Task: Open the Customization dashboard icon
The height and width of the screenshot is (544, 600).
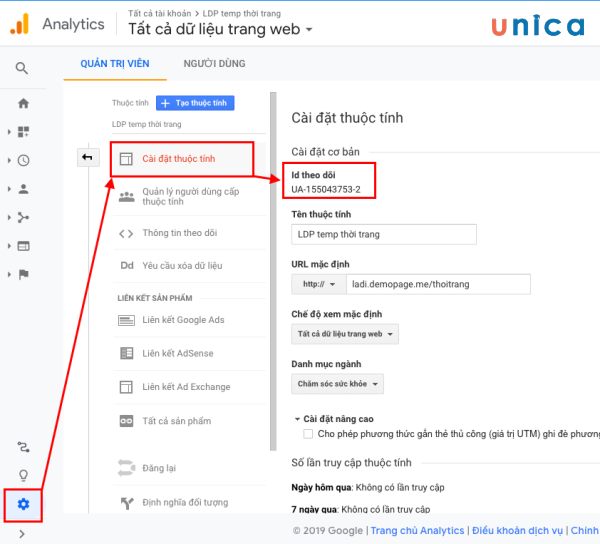Action: click(x=23, y=131)
